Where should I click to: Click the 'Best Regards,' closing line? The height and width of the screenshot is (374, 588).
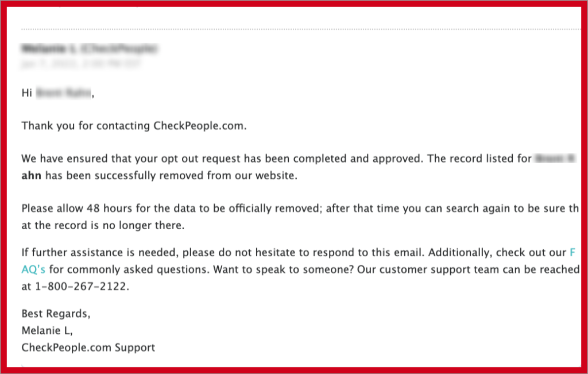(56, 314)
